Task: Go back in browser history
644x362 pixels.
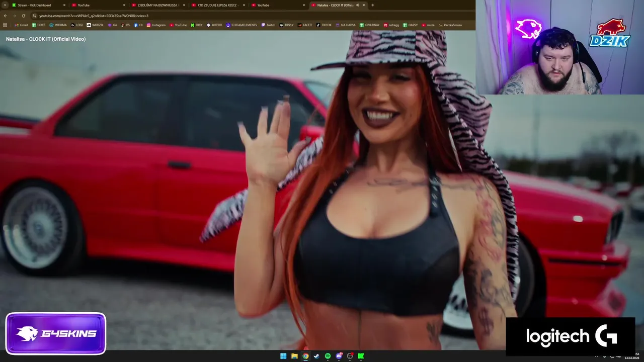Action: pyautogui.click(x=6, y=16)
